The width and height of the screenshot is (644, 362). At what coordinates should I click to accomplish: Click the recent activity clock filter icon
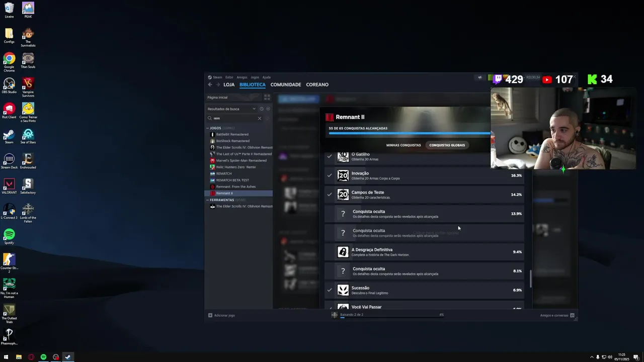click(261, 109)
